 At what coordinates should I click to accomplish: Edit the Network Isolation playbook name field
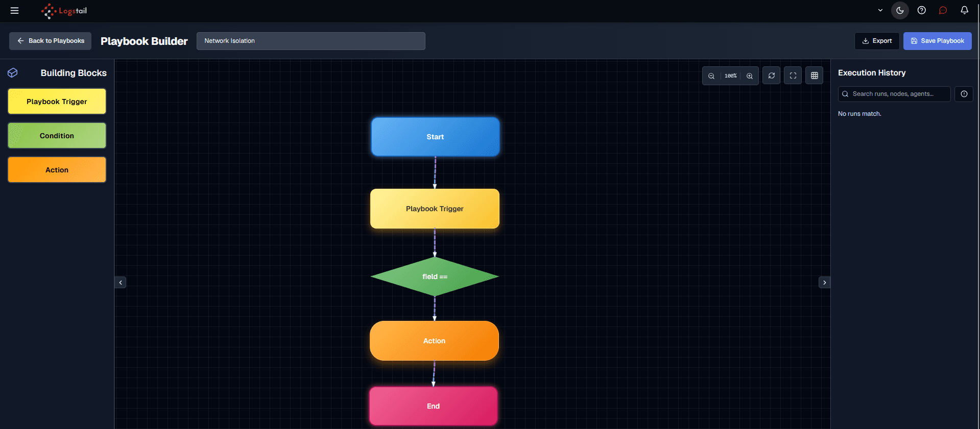310,41
